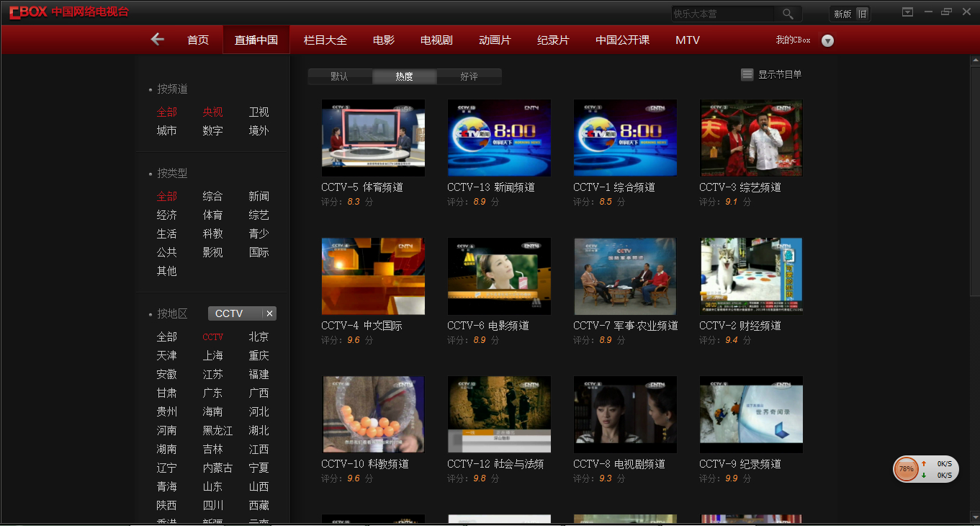This screenshot has width=980, height=526.
Task: Open the CCTV-4 中文国际 thumbnail
Action: [373, 276]
